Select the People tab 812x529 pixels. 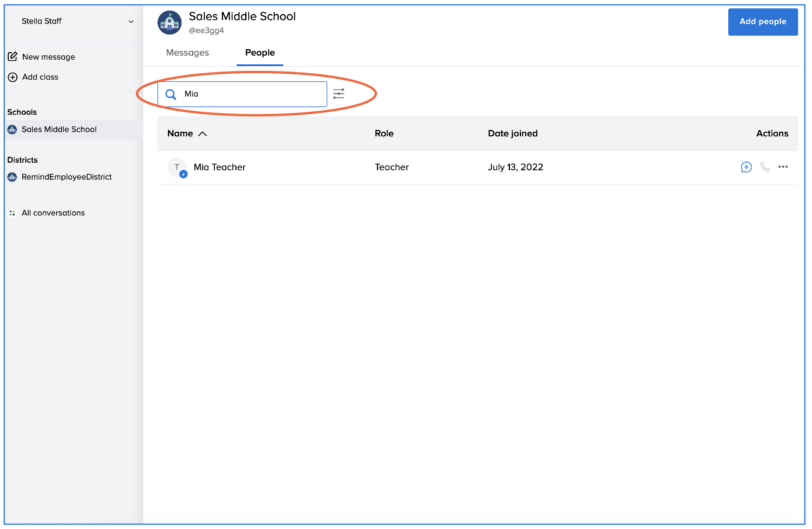(260, 53)
